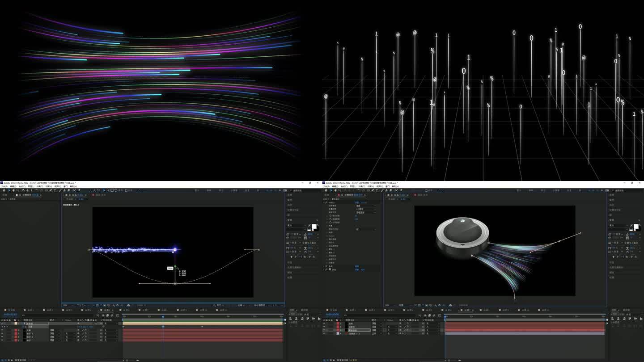Open font family dropdown in left Character panel
Viewport: 644px width, 362px height.
coord(297,225)
